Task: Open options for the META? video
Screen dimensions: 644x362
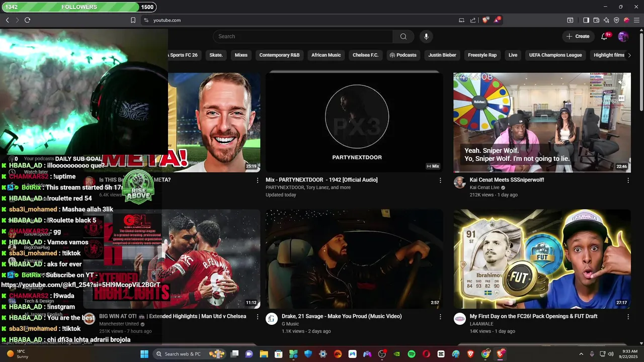Action: pyautogui.click(x=258, y=180)
